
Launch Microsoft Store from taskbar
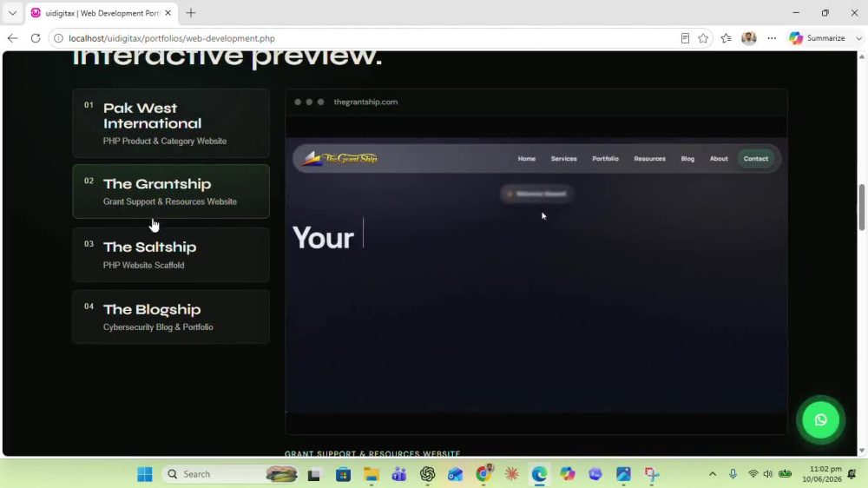tap(343, 474)
